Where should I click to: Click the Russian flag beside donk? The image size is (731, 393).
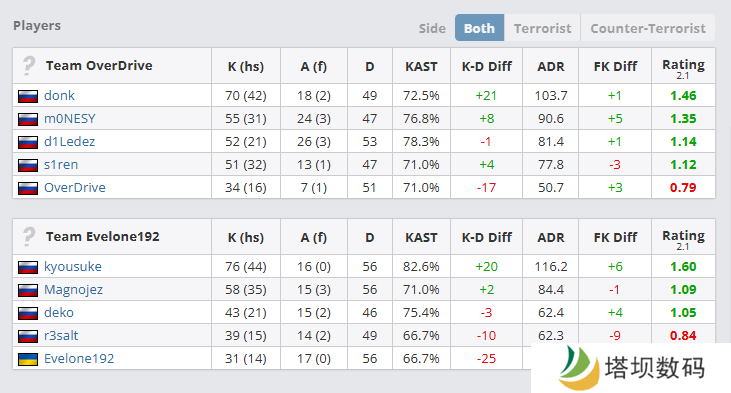coord(28,96)
